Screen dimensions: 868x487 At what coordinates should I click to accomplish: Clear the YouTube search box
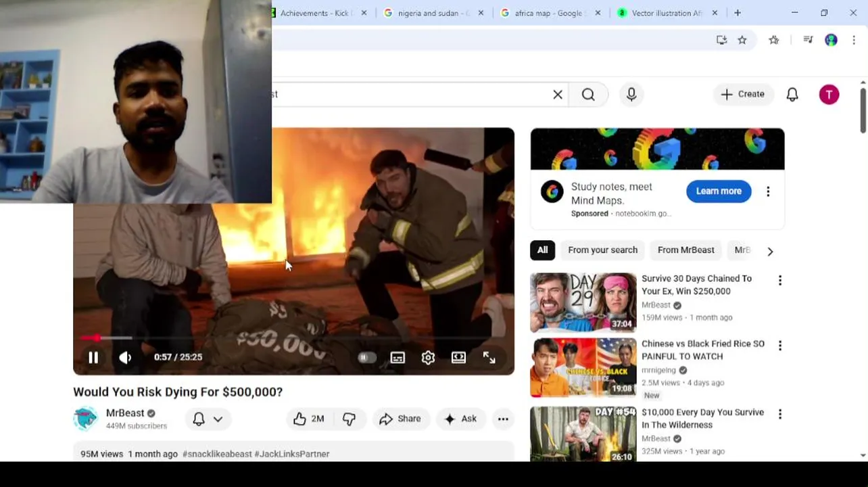pyautogui.click(x=558, y=95)
